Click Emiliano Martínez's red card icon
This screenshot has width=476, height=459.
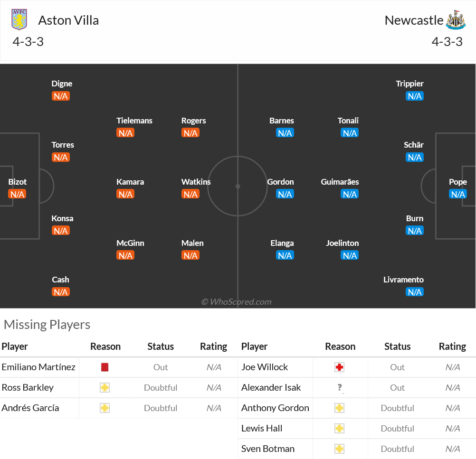pyautogui.click(x=105, y=367)
